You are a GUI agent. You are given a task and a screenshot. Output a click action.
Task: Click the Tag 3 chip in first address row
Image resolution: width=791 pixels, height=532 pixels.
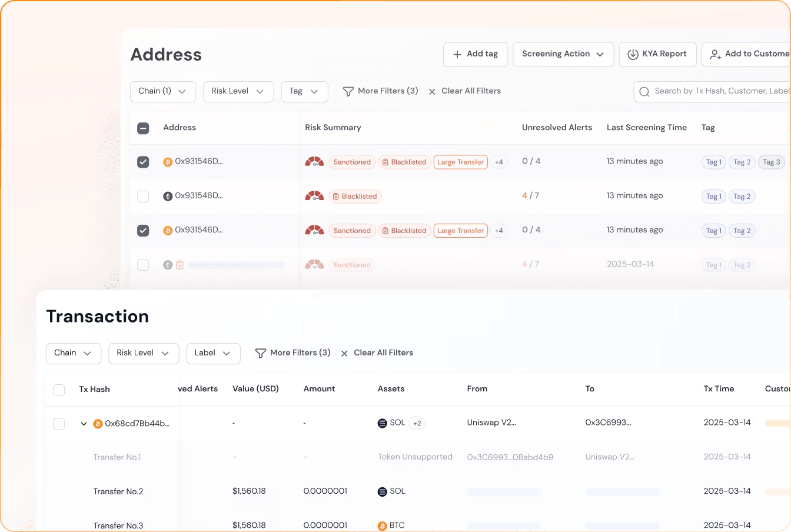click(x=771, y=162)
